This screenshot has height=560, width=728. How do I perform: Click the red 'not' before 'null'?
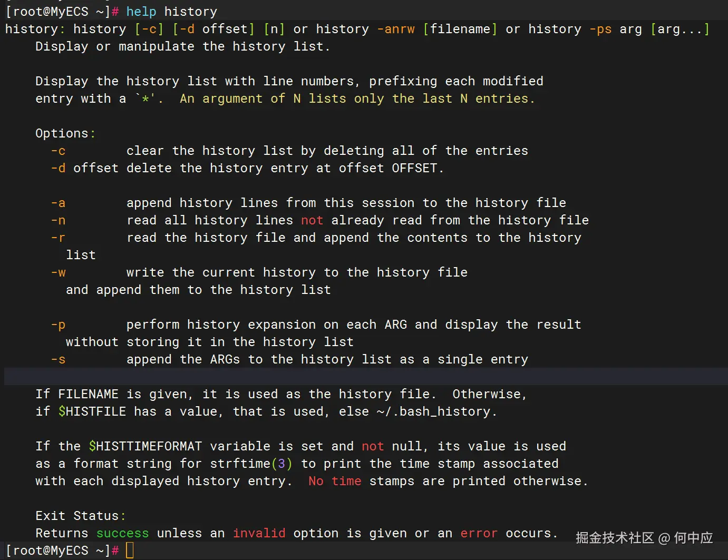tap(373, 446)
